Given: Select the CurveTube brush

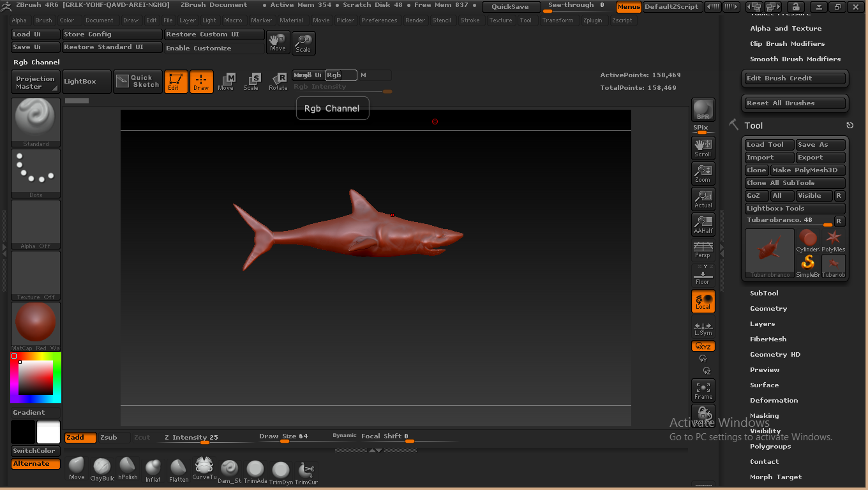Looking at the screenshot, I should (x=204, y=469).
